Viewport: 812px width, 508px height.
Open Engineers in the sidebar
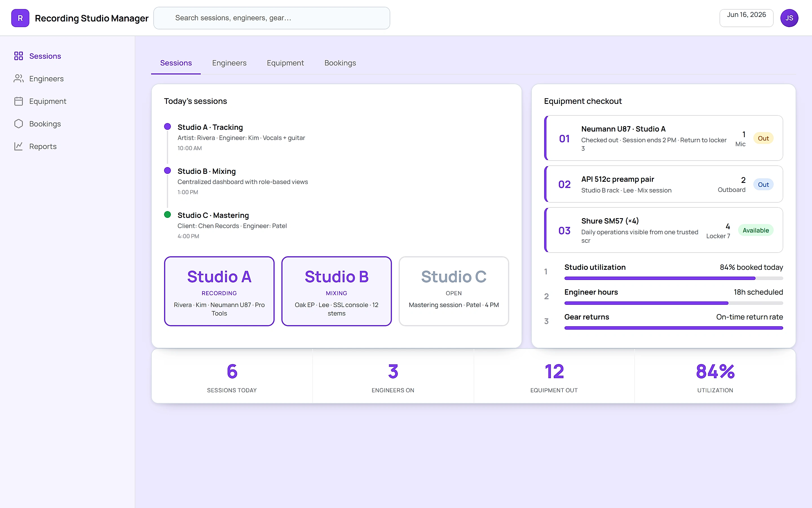pyautogui.click(x=67, y=78)
